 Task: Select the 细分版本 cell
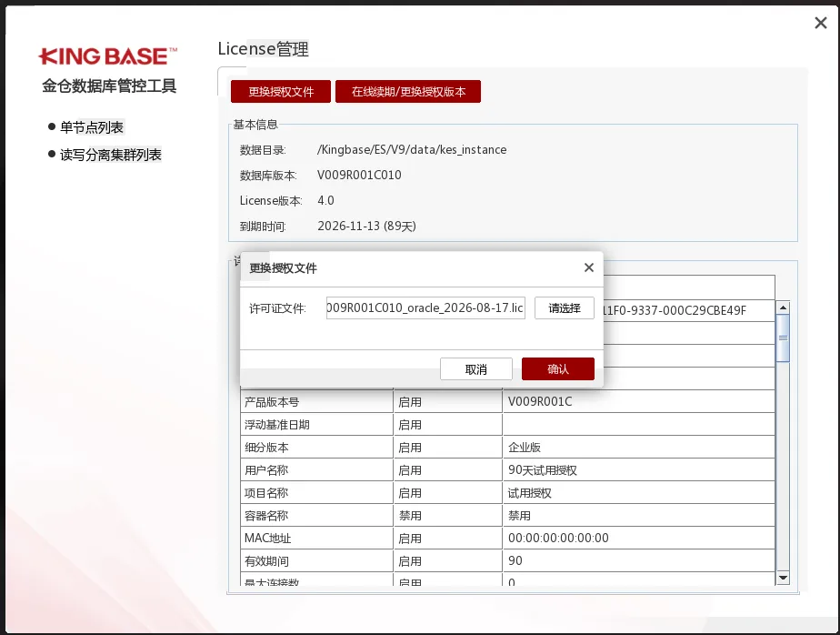[316, 447]
